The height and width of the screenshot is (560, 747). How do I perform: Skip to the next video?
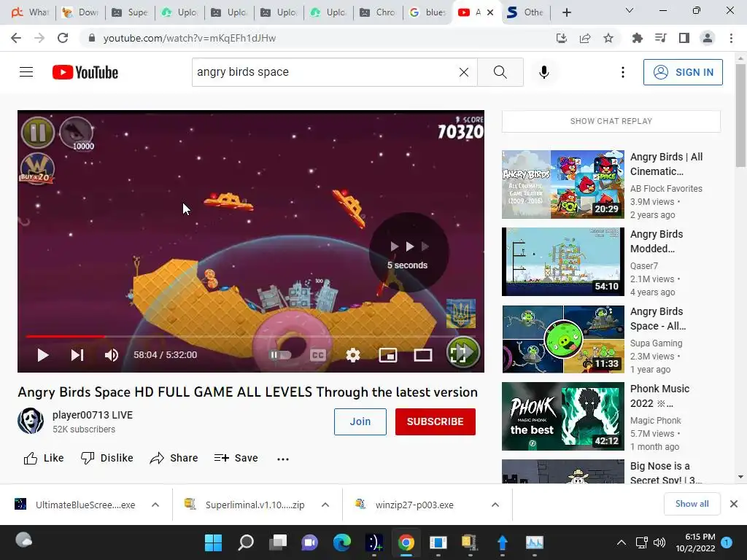point(77,355)
